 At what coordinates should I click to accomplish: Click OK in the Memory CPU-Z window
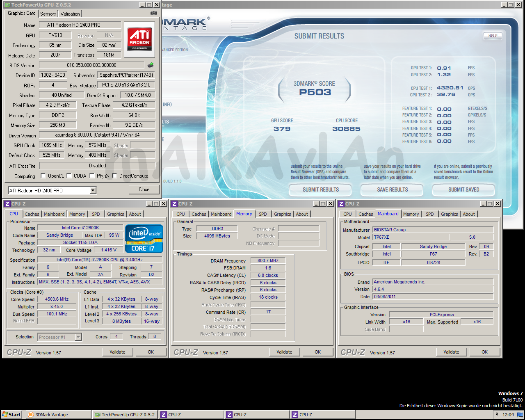click(x=318, y=352)
